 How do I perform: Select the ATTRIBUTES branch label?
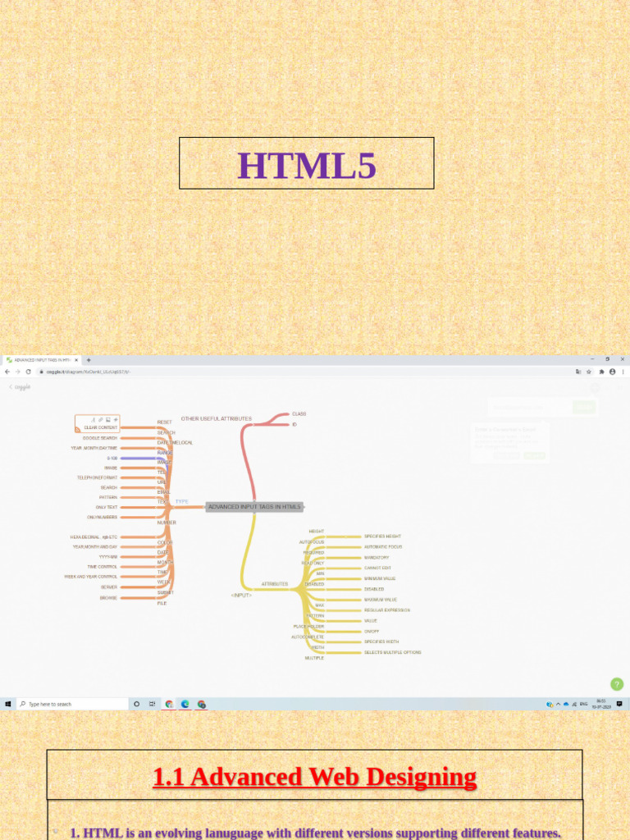click(x=275, y=584)
